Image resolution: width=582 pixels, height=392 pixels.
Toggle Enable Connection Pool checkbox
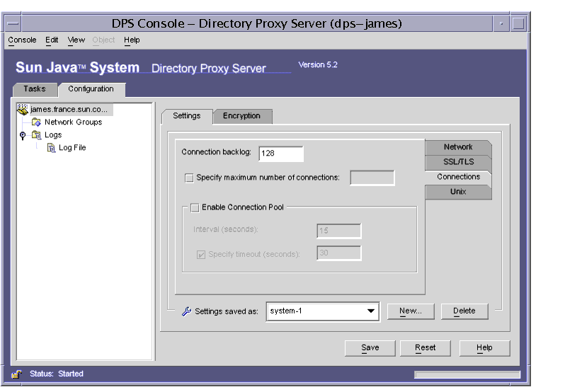[x=195, y=208]
